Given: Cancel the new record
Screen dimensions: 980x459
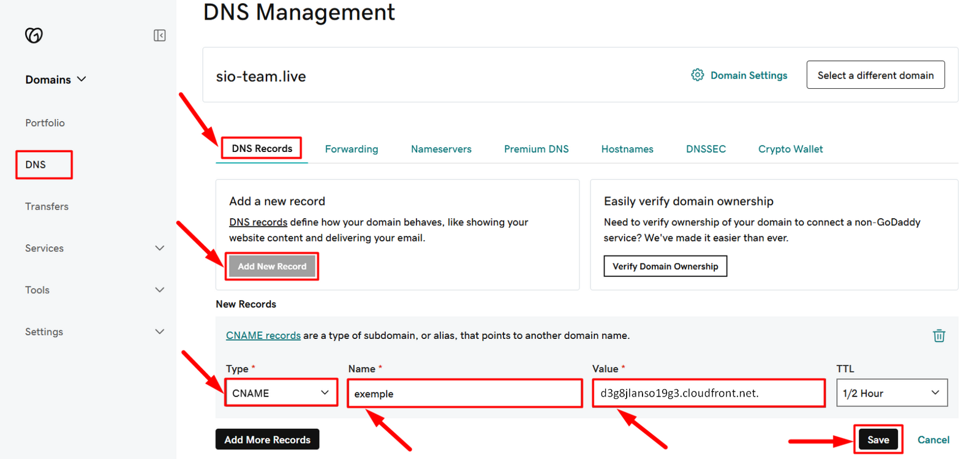Looking at the screenshot, I should [933, 439].
